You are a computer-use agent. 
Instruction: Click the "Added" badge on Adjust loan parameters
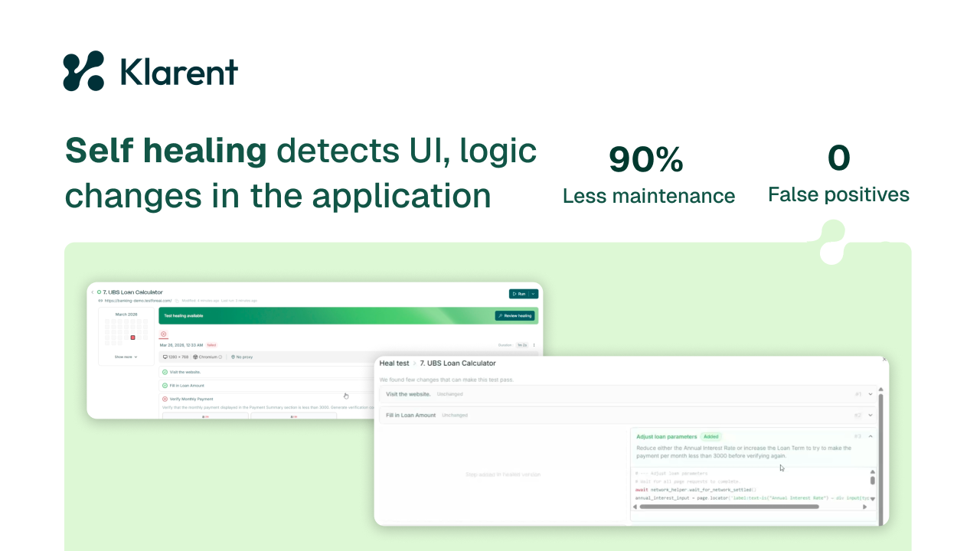(x=711, y=437)
